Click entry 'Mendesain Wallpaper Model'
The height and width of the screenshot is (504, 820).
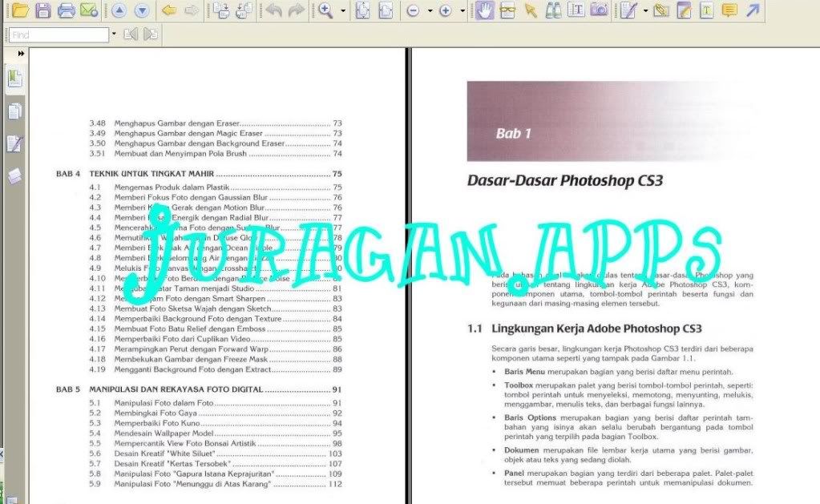point(164,433)
